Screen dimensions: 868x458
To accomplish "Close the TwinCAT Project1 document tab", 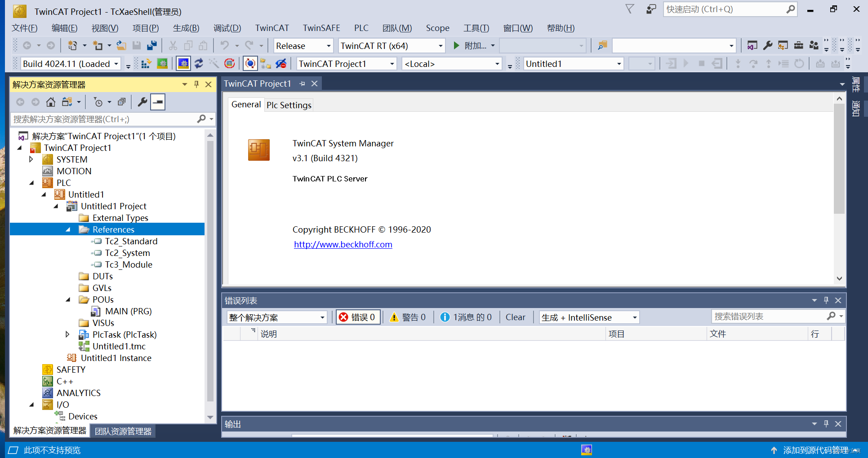I will coord(315,84).
